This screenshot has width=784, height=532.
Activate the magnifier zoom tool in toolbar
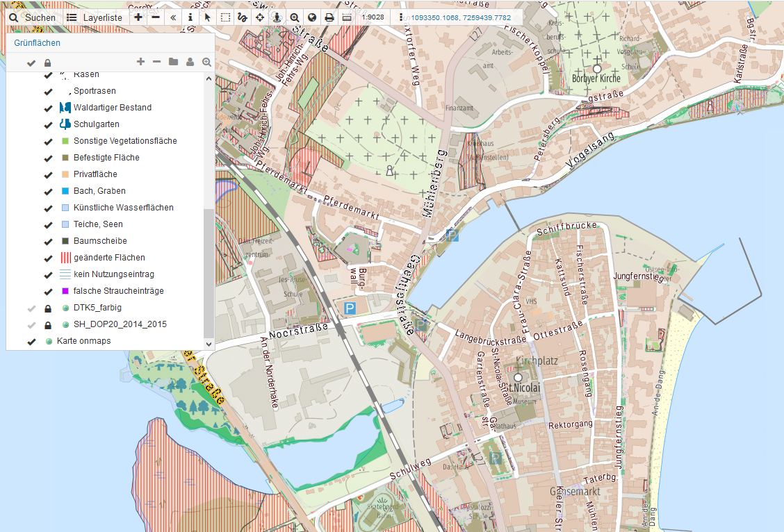click(295, 17)
